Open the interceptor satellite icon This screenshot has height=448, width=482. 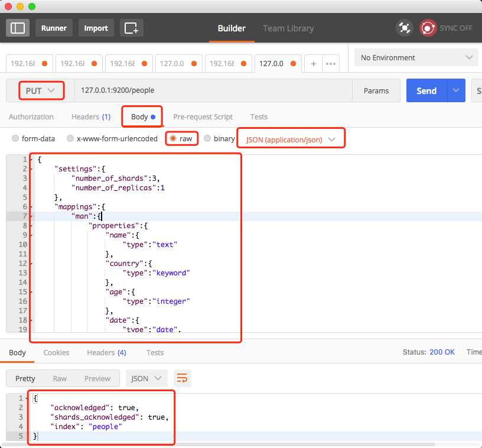[405, 28]
